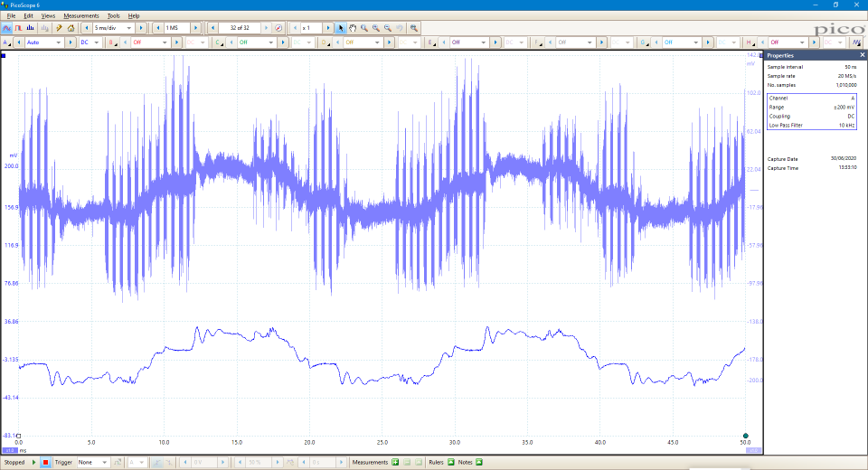Click Zoom to full view icon
The image size is (868, 470).
pos(413,28)
